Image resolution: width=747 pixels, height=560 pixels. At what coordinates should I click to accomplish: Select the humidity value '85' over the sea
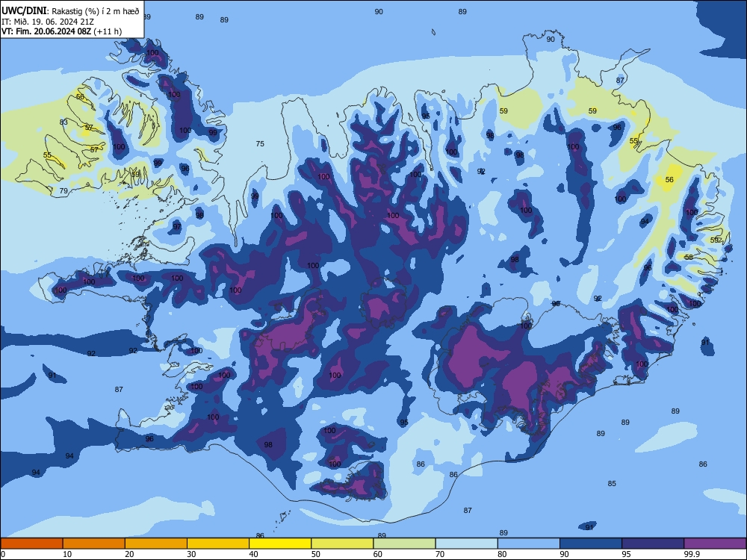point(612,483)
